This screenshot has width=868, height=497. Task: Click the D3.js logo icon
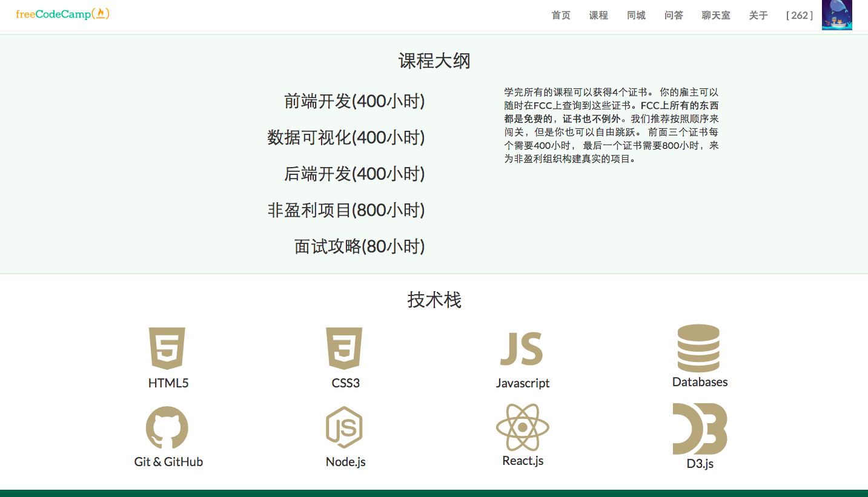tap(700, 429)
